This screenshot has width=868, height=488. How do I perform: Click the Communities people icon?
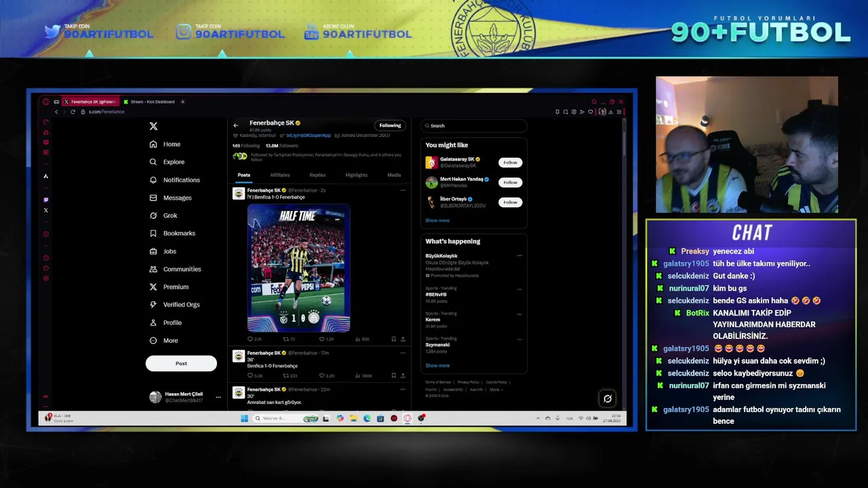[x=153, y=269]
